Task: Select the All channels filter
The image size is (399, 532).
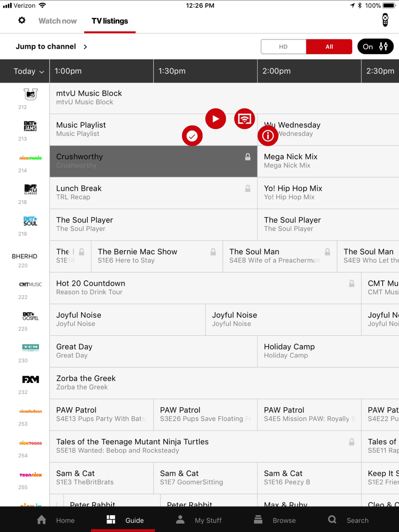Action: pos(329,47)
